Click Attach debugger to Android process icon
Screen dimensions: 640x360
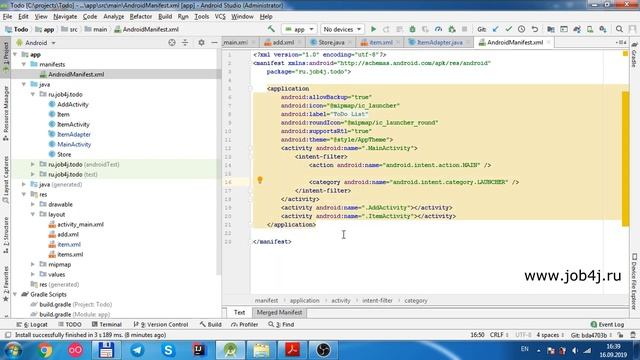pyautogui.click(x=451, y=29)
